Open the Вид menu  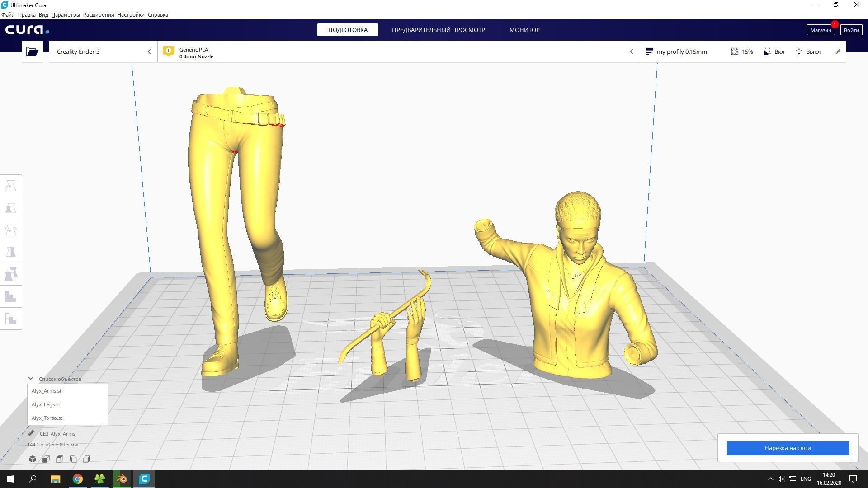coord(43,14)
